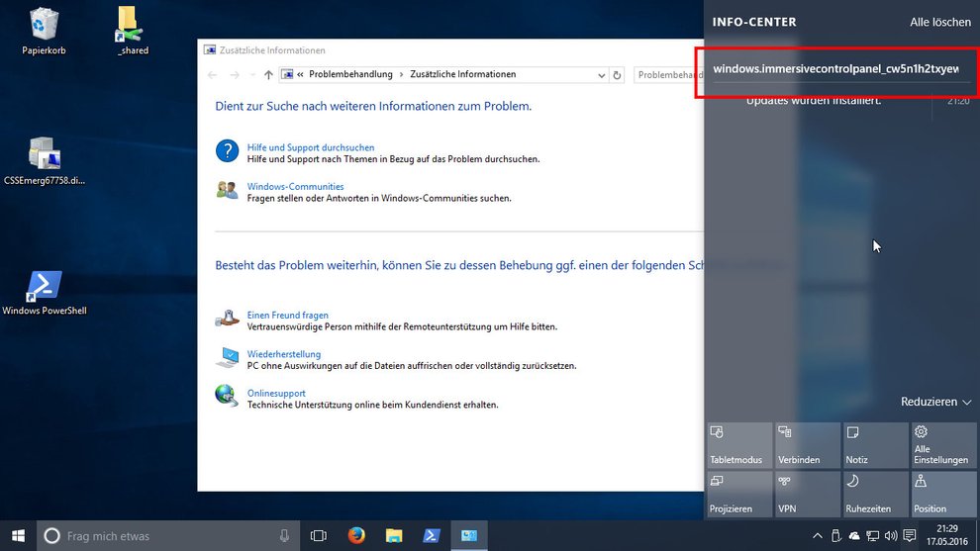Click the Info-Center notification tray icon
Screen dimensions: 980x551
(910, 536)
